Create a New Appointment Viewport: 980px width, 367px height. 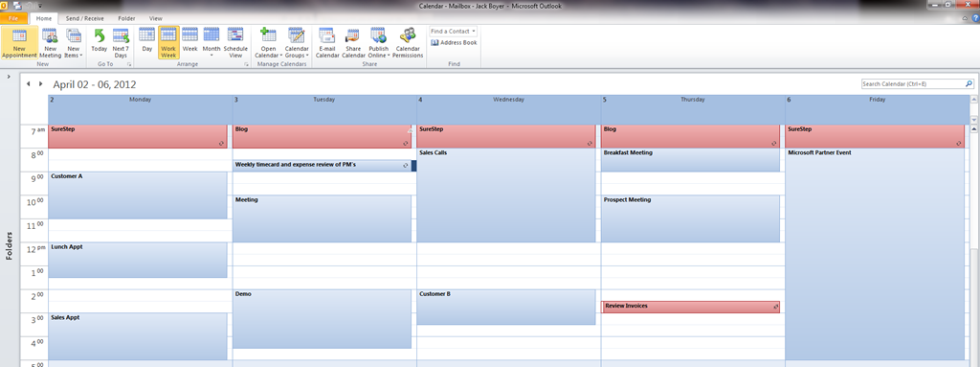tap(19, 43)
